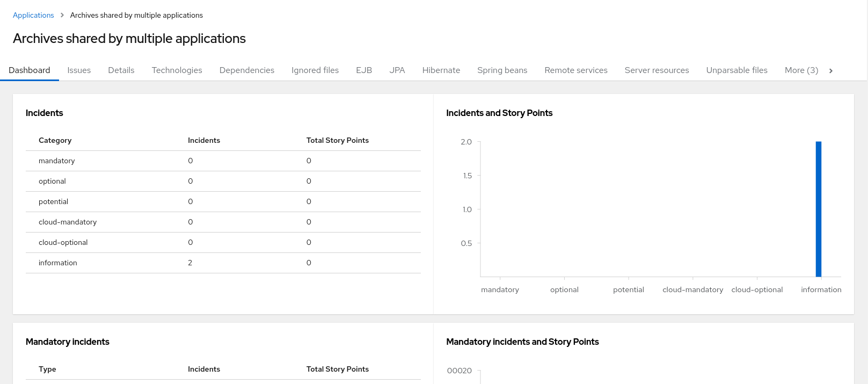
Task: Switch to the Issues tab
Action: pyautogui.click(x=79, y=70)
